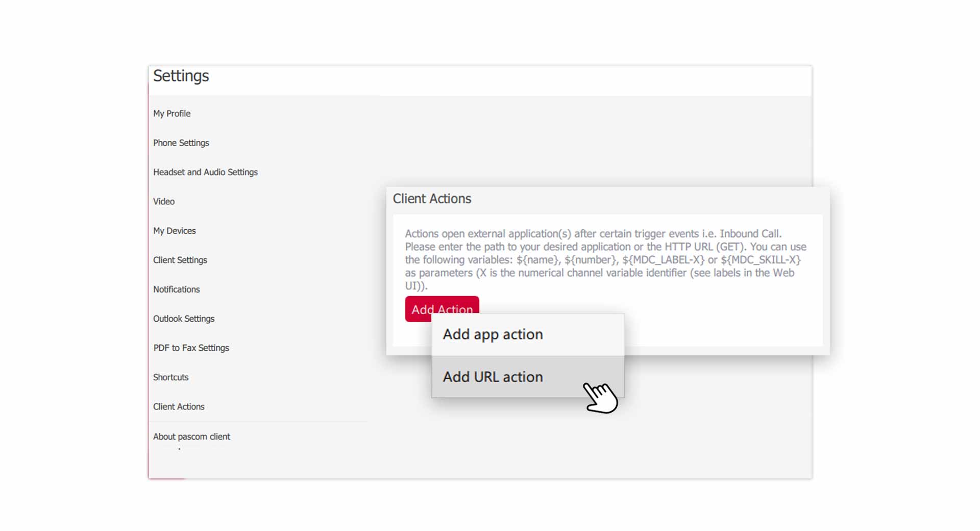Click the Actions description paragraph
Viewport: 980px width, 531px height.
coord(605,260)
